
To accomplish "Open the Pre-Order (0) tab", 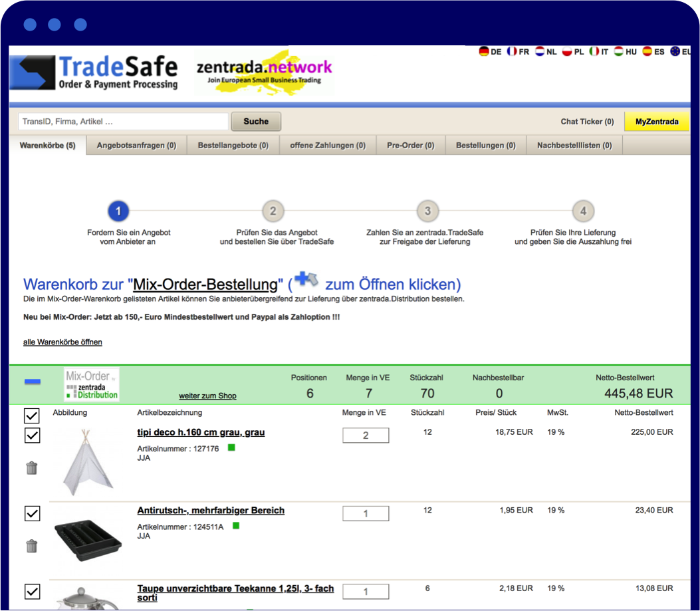I will coord(411,145).
